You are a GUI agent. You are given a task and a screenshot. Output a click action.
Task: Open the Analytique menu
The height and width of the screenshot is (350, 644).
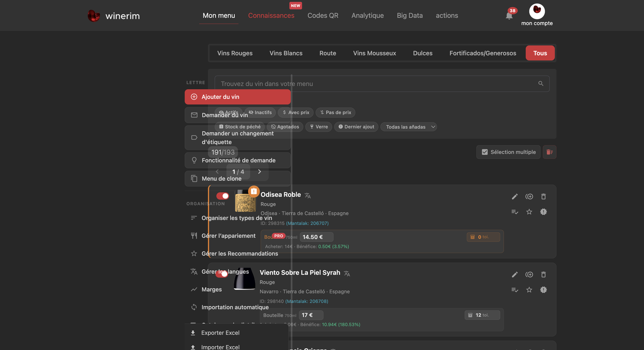pos(368,15)
